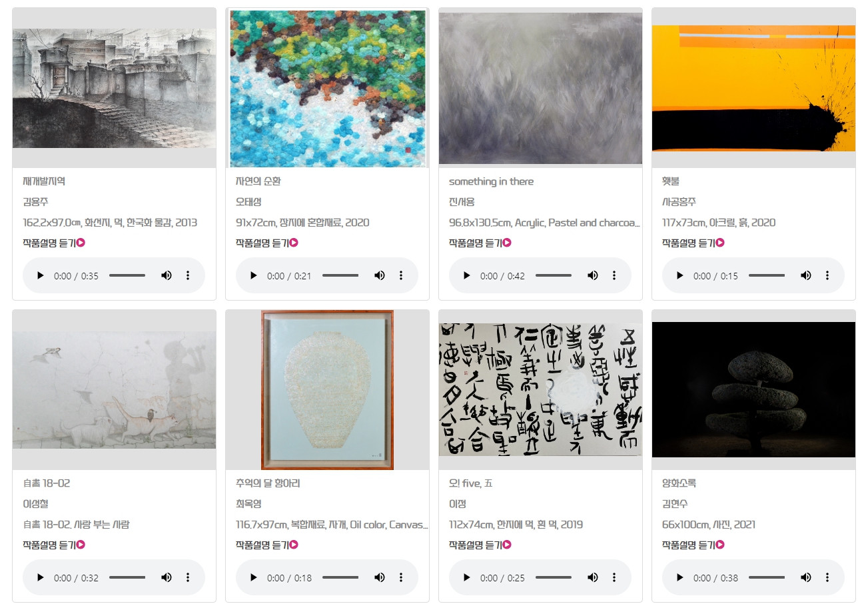Open more options on the 재개발지역 audio player
This screenshot has width=868, height=610.
188,275
